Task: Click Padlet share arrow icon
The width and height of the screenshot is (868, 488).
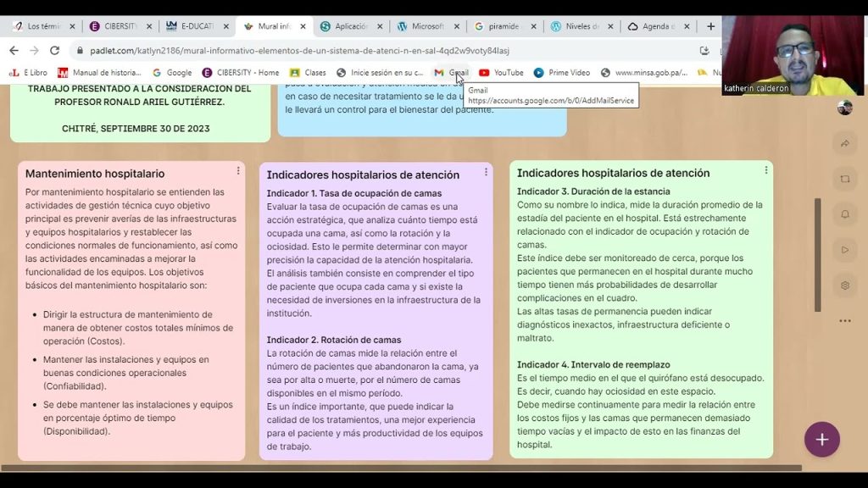Action: coord(845,143)
